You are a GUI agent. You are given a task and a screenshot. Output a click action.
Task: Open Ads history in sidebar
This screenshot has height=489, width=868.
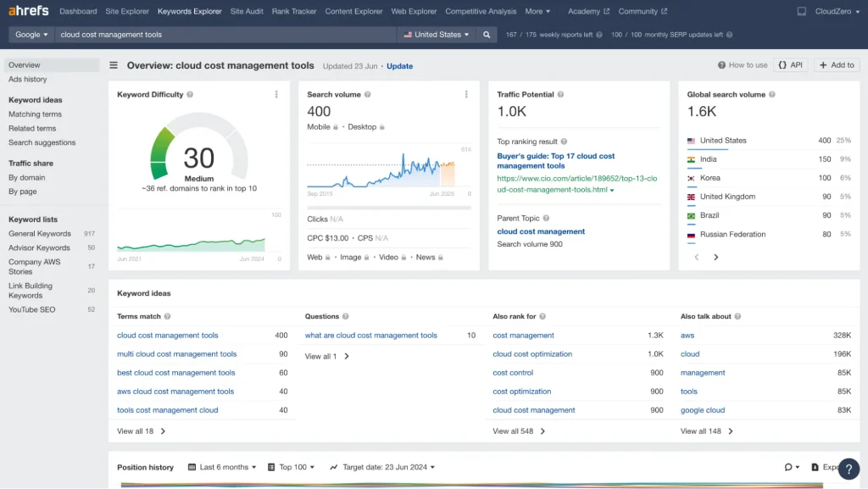28,79
